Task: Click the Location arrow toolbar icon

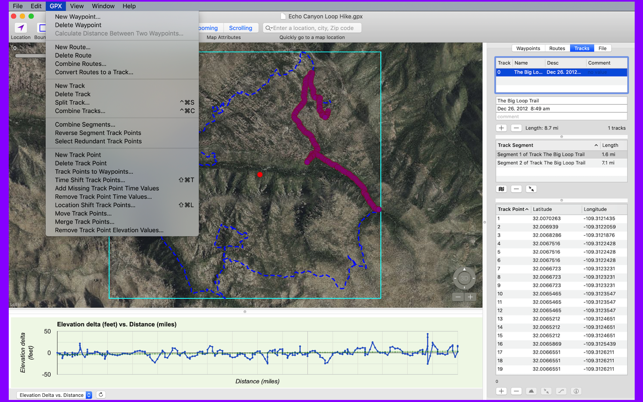Action: click(21, 28)
